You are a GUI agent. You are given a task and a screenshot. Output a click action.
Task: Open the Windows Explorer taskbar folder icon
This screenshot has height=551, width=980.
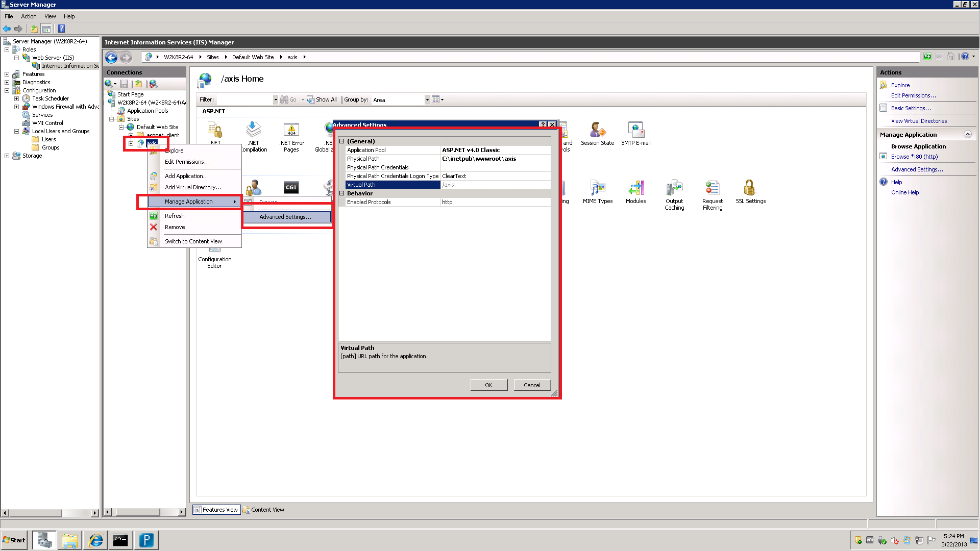point(70,540)
